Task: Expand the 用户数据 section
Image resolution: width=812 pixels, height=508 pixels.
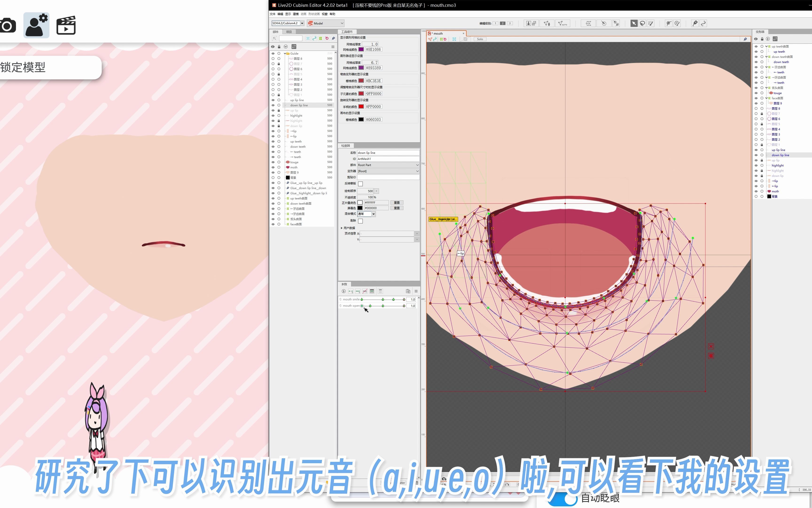Action: point(342,228)
